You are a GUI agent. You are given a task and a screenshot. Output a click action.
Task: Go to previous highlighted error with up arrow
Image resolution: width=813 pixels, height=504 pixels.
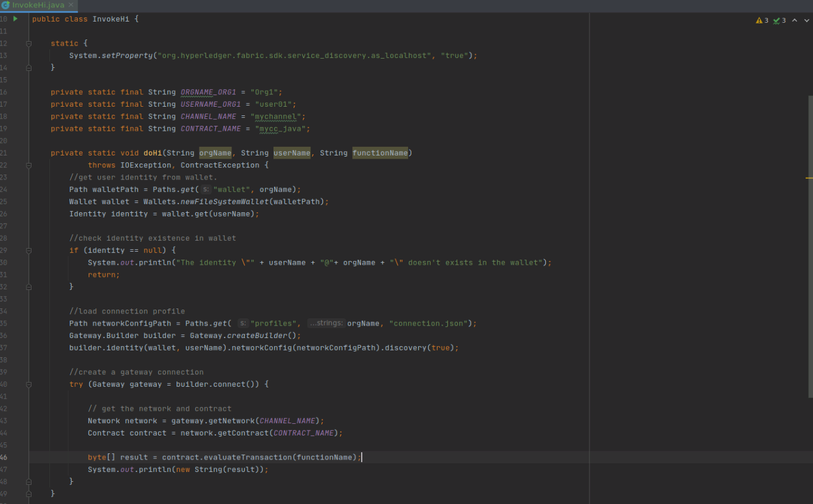point(794,20)
